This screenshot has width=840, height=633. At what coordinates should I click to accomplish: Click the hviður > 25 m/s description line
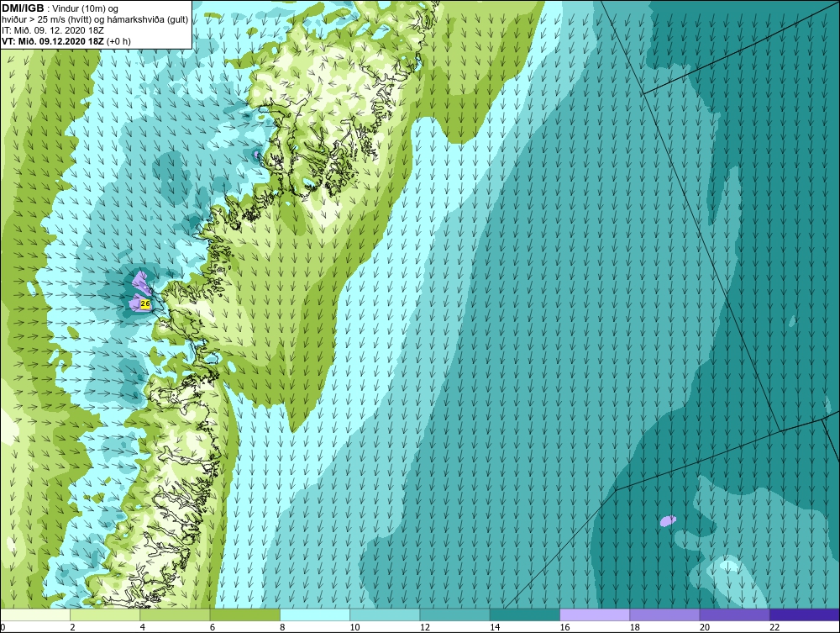95,19
